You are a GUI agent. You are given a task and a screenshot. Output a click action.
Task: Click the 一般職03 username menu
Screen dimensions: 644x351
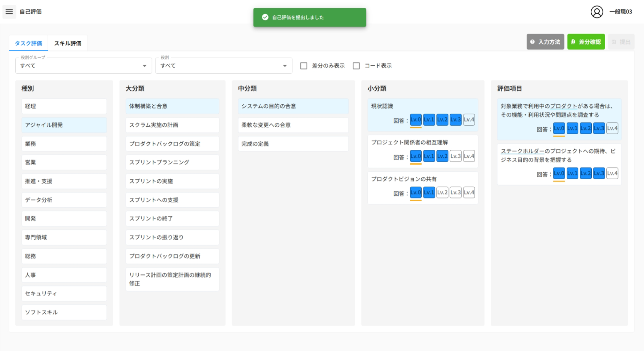(620, 12)
